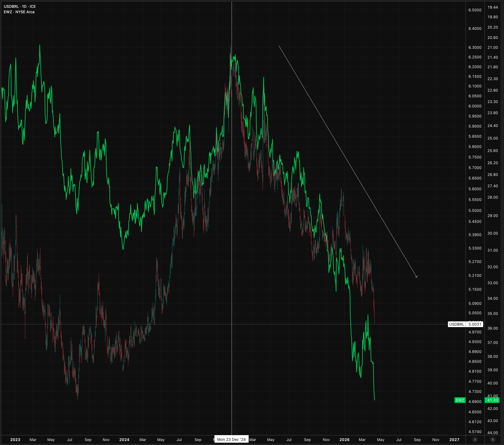Click the 41.33 EWZ price tag

coord(492,400)
